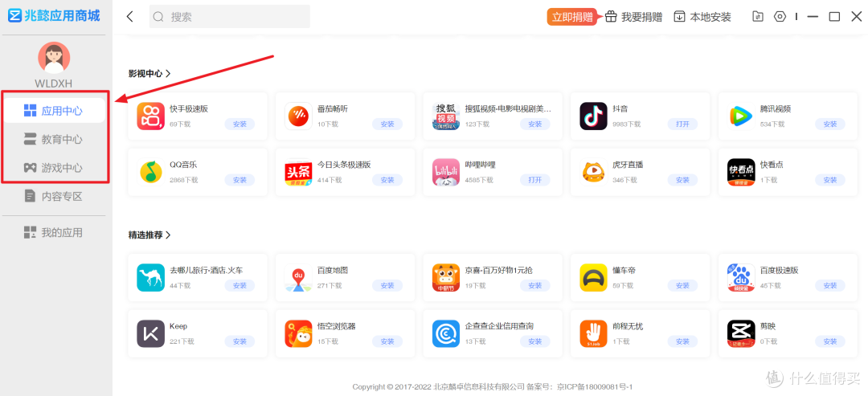Open 抖音 with the 打开 button
868x396 pixels.
[682, 124]
